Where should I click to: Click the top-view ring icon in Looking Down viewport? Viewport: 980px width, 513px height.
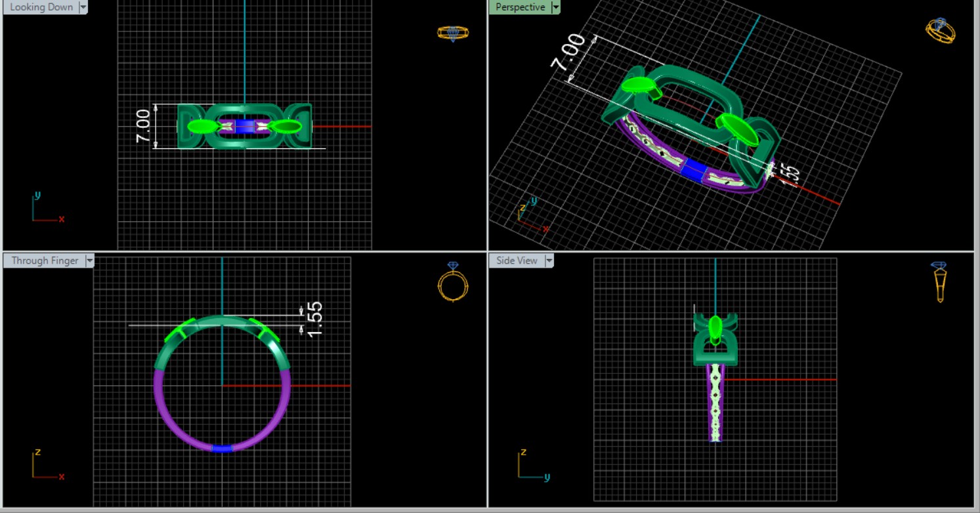click(453, 33)
